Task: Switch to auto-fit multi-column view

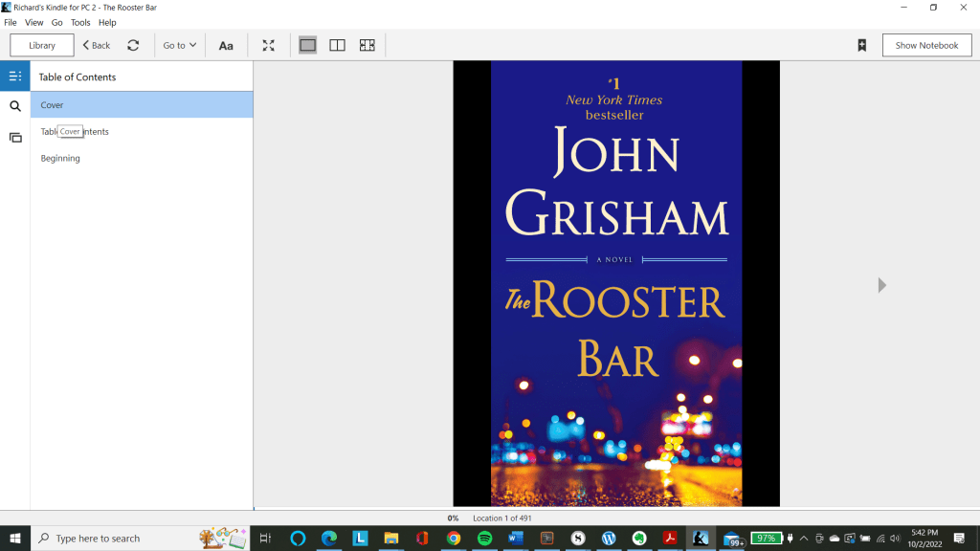Action: coord(367,45)
